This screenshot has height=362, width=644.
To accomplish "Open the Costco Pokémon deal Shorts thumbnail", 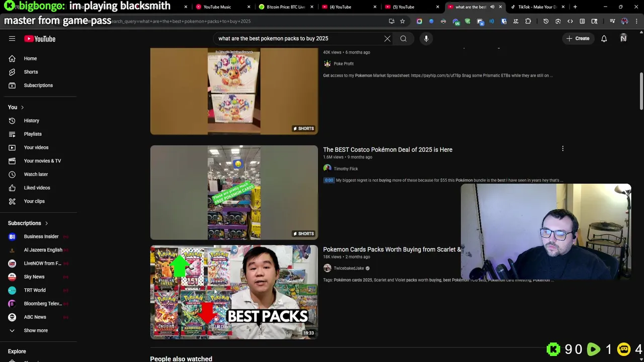I will (x=234, y=193).
